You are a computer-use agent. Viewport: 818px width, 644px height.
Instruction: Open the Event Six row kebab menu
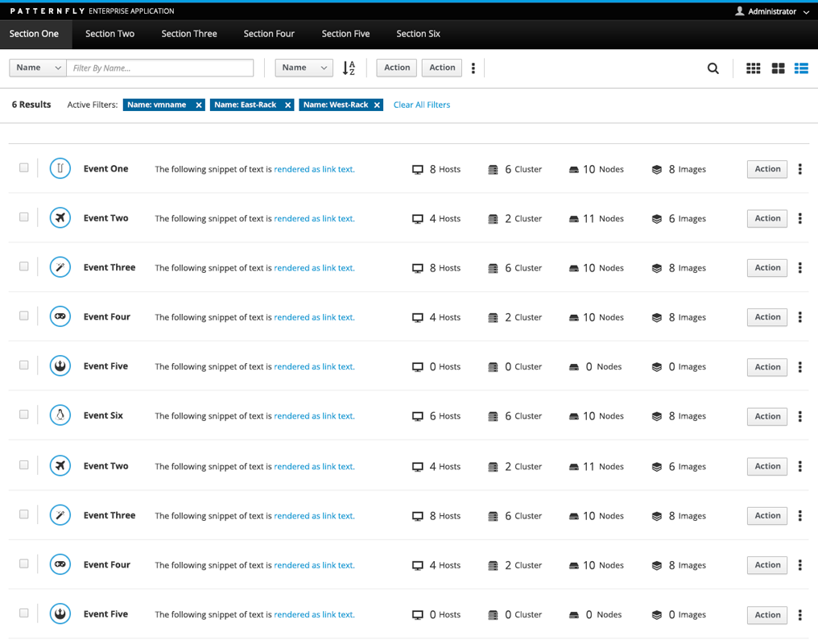pyautogui.click(x=799, y=416)
